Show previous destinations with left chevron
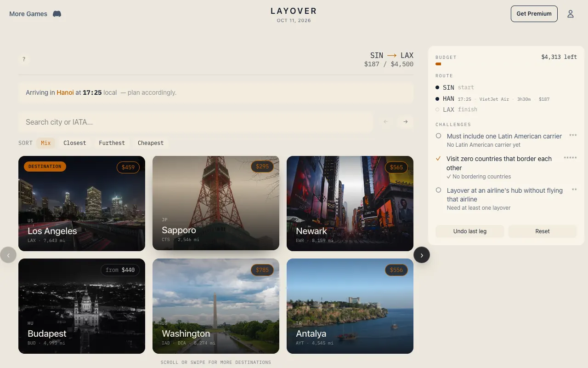The image size is (588, 368). tap(8, 255)
